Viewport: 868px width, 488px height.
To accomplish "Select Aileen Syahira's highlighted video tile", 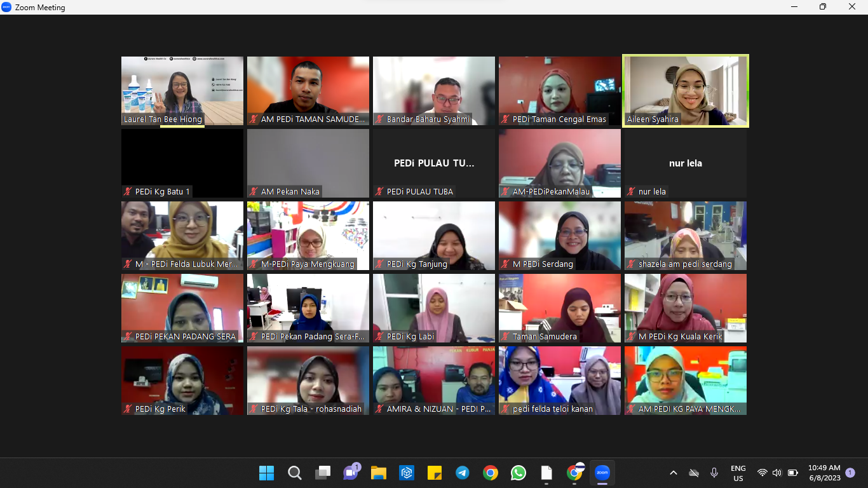I will click(x=686, y=91).
